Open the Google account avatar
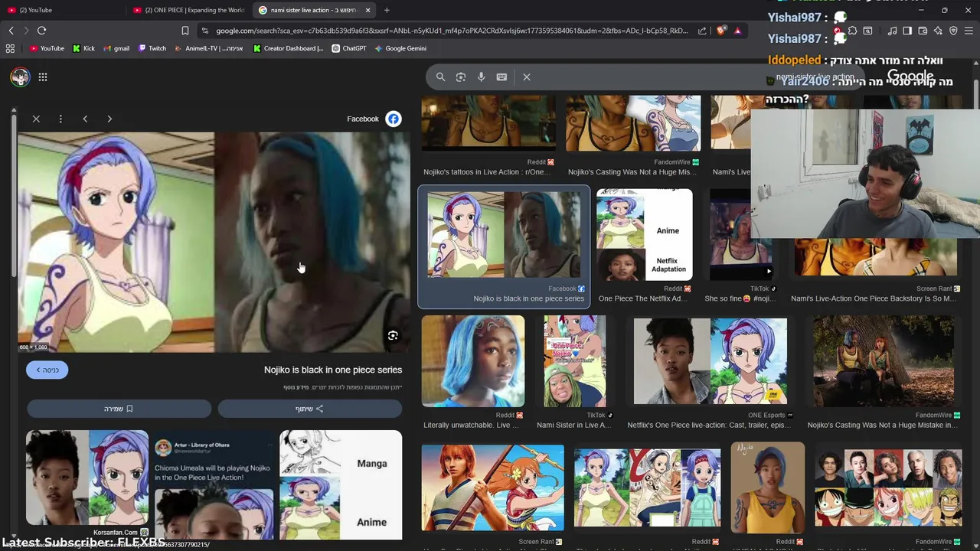This screenshot has height=551, width=980. coord(20,77)
